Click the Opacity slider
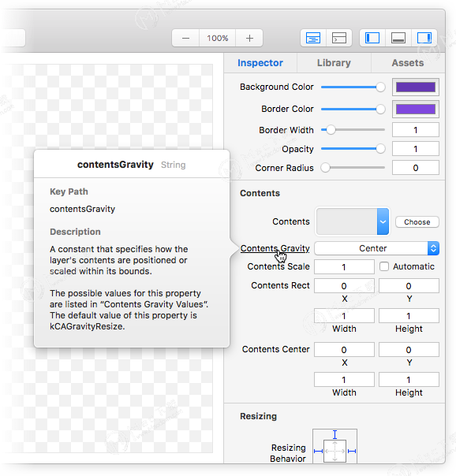456x476 pixels. click(353, 149)
